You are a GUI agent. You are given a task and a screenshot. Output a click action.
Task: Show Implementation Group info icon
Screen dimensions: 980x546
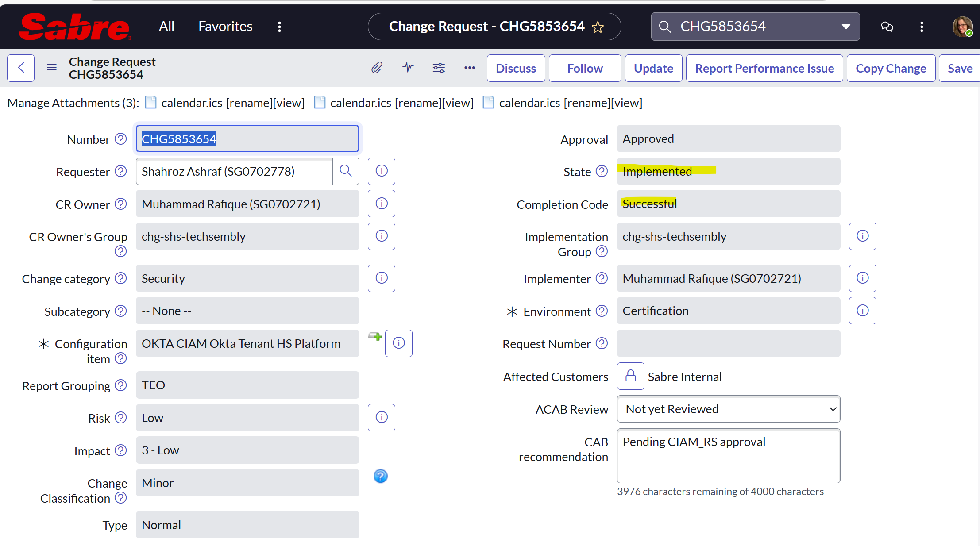[x=862, y=236]
